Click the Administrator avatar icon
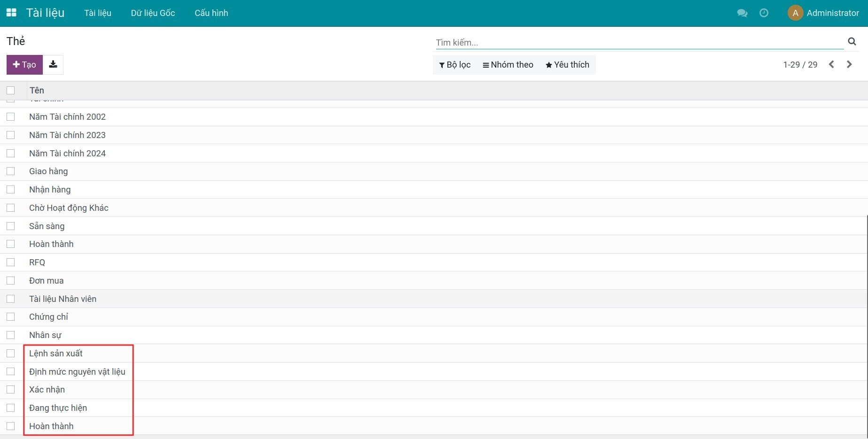This screenshot has width=868, height=439. [795, 13]
